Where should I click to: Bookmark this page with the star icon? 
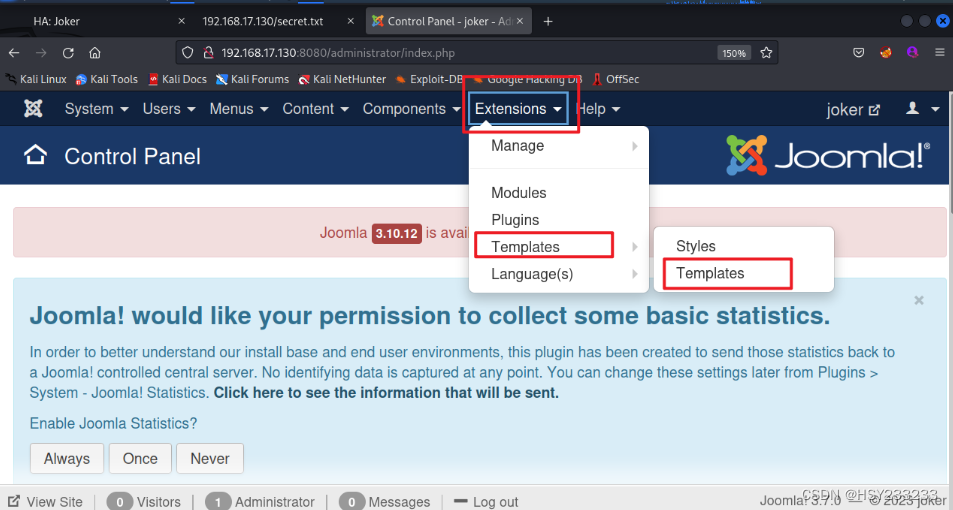coord(766,53)
